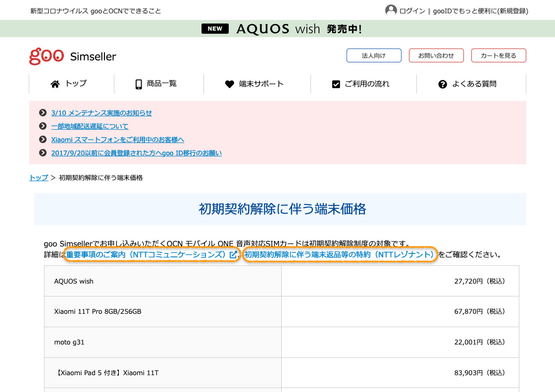Click the heart icon beside 端末サポート

(229, 84)
